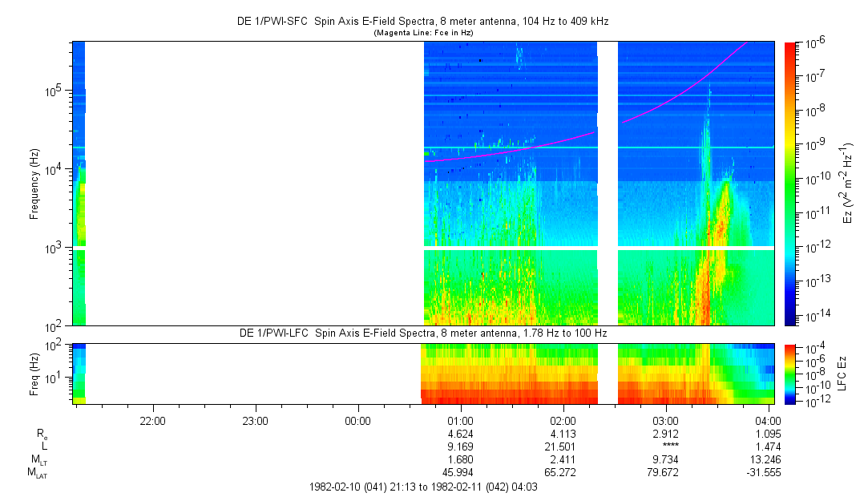
Task: Click the DE 1/PWI-SFC spectra plot title
Action: click(x=423, y=21)
